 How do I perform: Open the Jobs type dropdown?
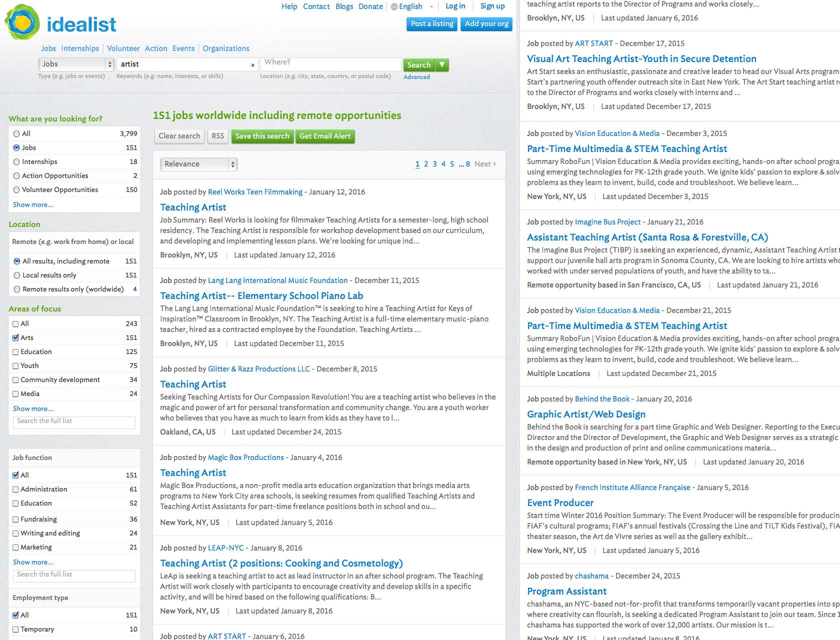click(76, 64)
